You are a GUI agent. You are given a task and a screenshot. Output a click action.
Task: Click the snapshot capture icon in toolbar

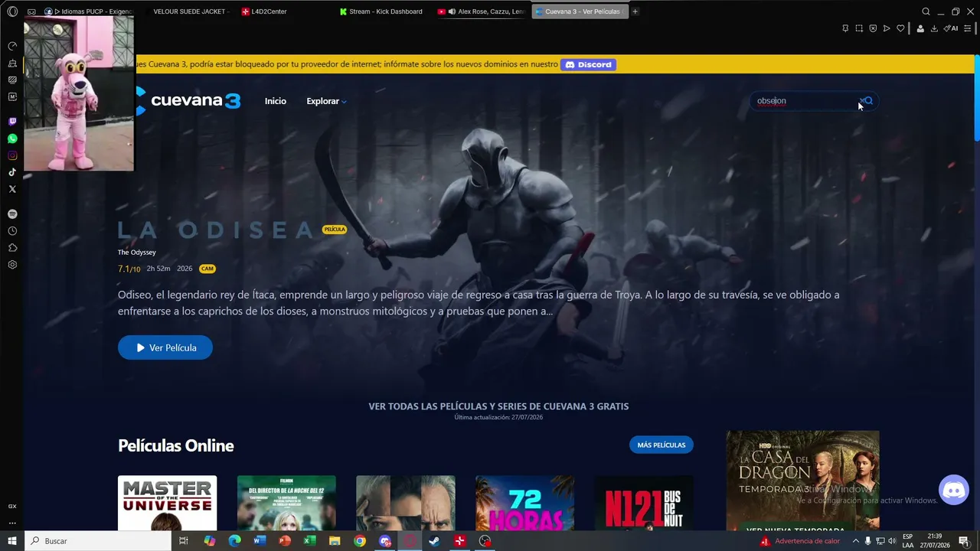pos(859,28)
